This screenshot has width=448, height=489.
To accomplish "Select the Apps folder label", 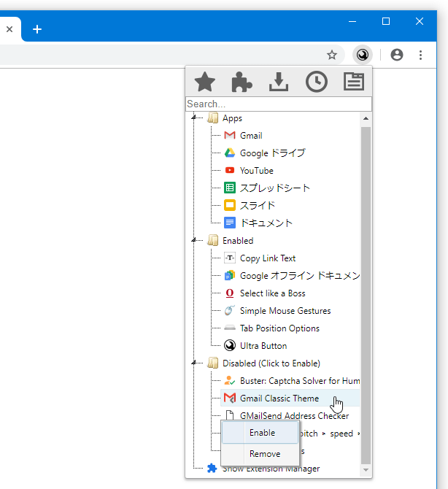I will tap(232, 118).
